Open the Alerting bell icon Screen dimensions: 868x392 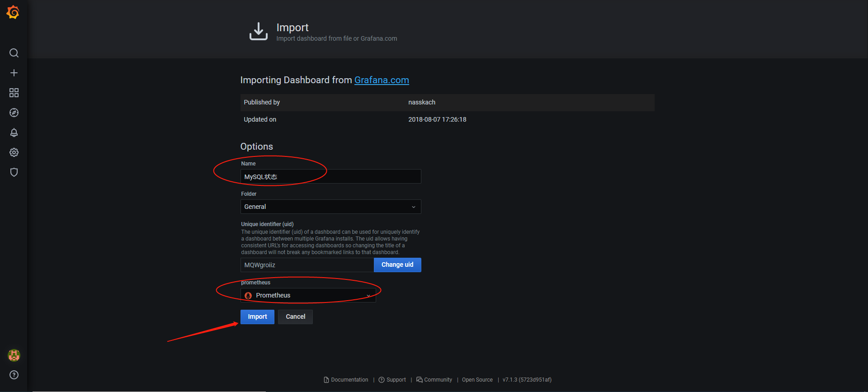point(14,132)
